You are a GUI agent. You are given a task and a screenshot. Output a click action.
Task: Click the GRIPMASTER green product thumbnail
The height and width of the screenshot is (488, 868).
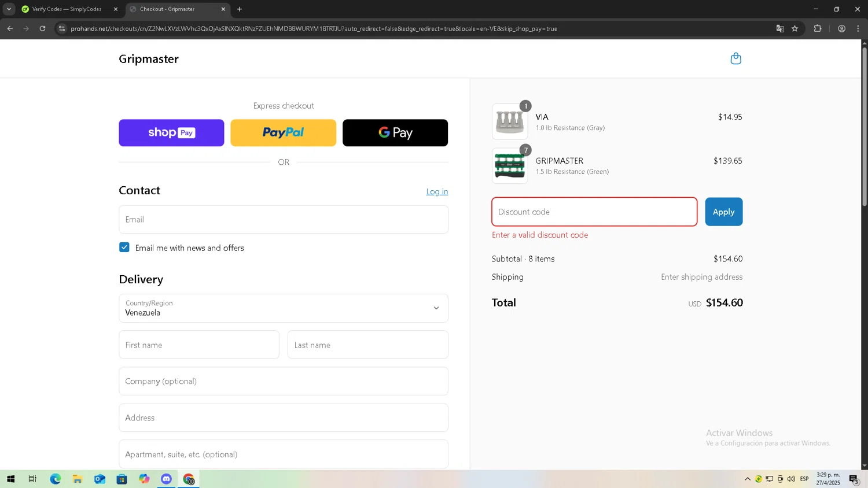pos(510,165)
